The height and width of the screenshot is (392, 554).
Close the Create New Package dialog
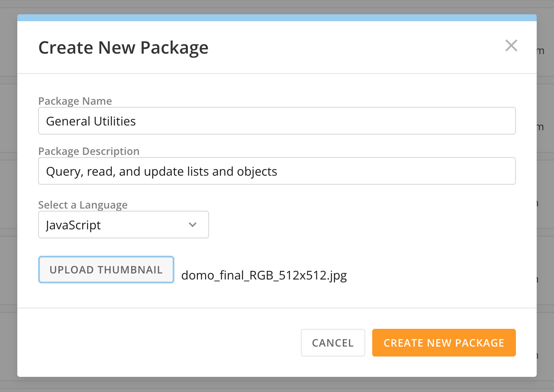(x=511, y=46)
